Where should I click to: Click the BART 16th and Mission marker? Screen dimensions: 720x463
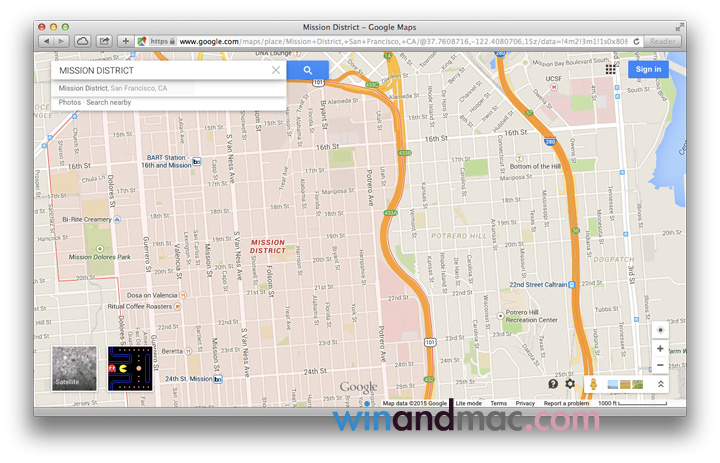click(196, 161)
